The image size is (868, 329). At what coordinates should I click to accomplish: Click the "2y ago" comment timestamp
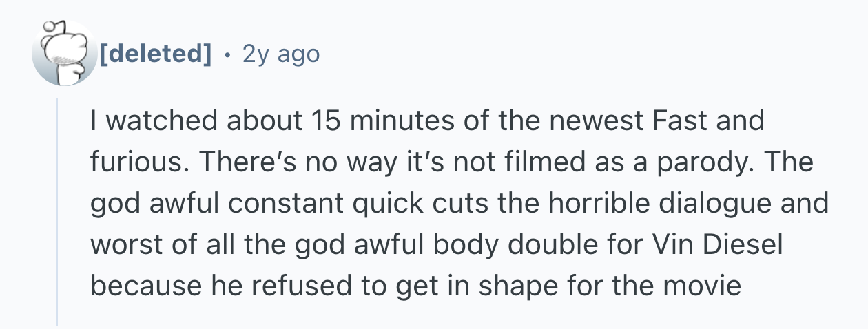[280, 53]
